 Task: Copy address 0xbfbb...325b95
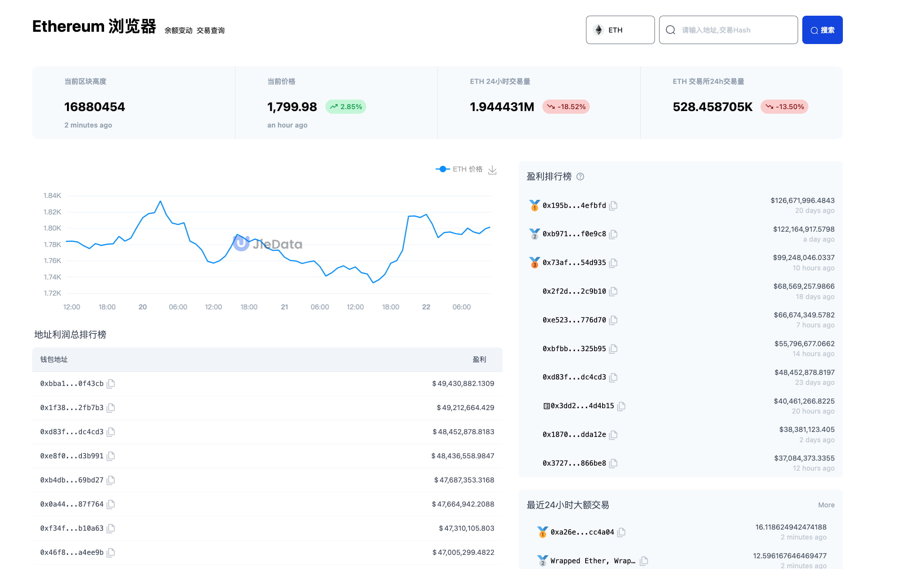click(613, 349)
